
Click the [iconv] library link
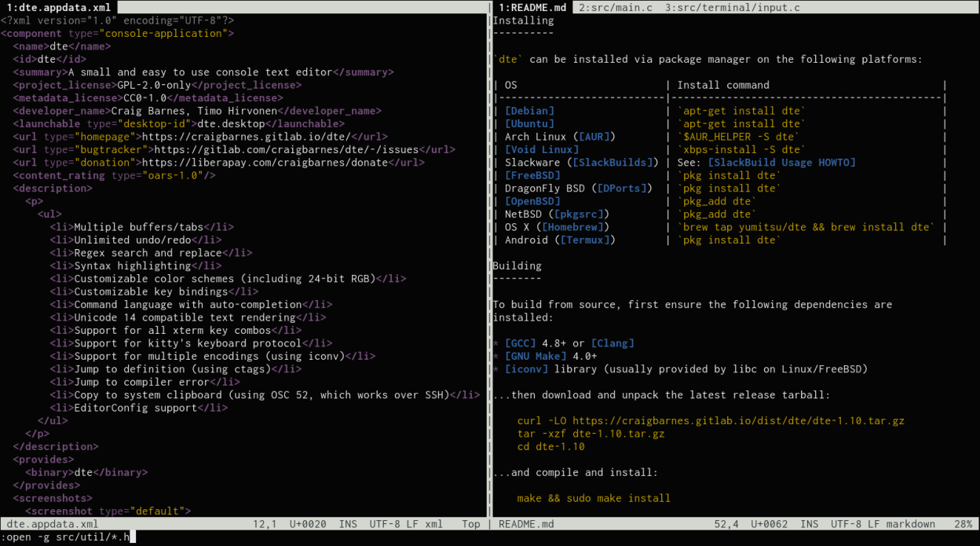(x=526, y=369)
